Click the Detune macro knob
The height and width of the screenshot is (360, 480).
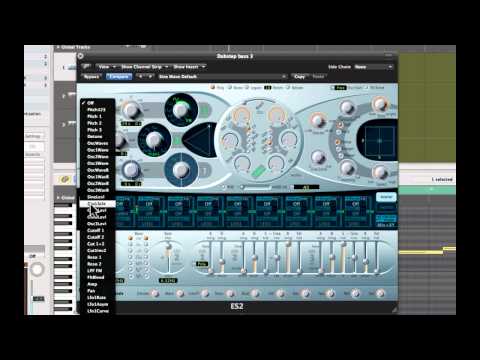coord(154,293)
